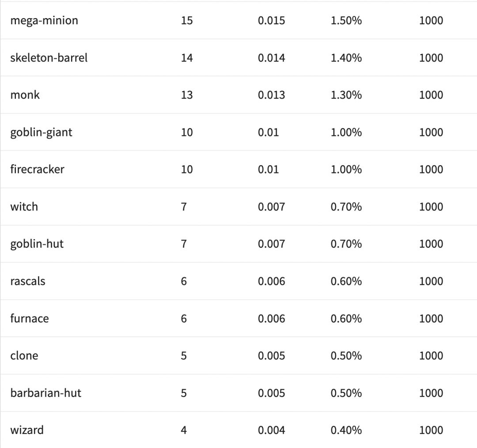Viewport: 477px width, 448px height.
Task: Click the 0.004 value for wizard
Action: pos(272,430)
